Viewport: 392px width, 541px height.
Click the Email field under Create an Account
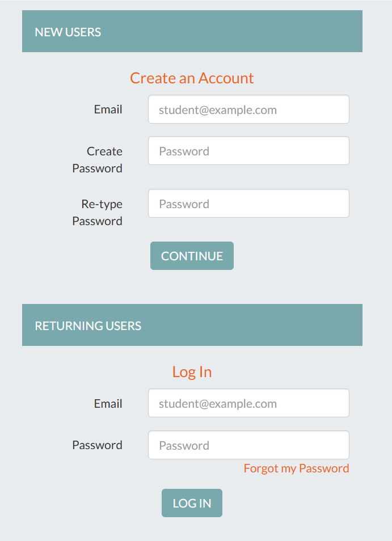coord(248,109)
